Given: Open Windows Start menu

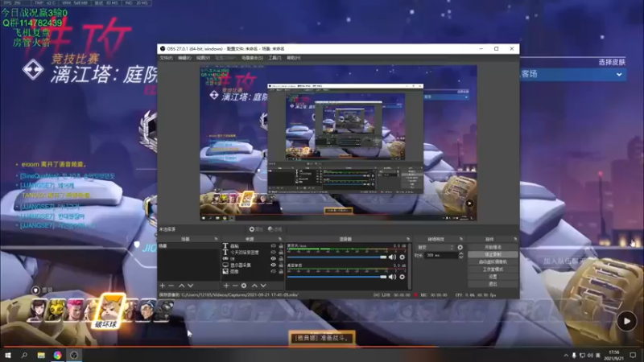Looking at the screenshot, I should [8, 355].
